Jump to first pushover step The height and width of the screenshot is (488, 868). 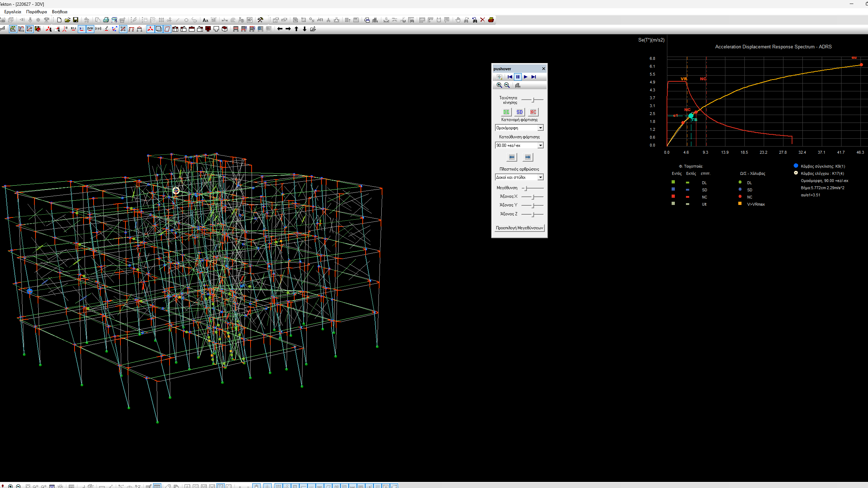point(510,77)
